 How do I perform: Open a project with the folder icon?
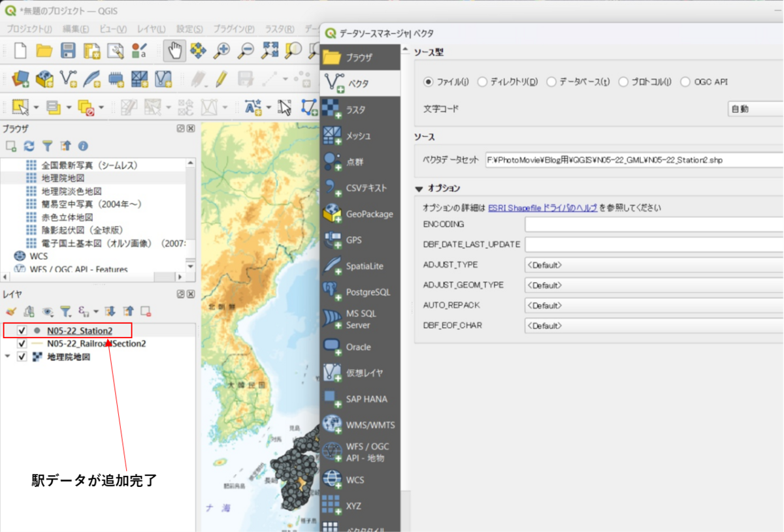44,50
